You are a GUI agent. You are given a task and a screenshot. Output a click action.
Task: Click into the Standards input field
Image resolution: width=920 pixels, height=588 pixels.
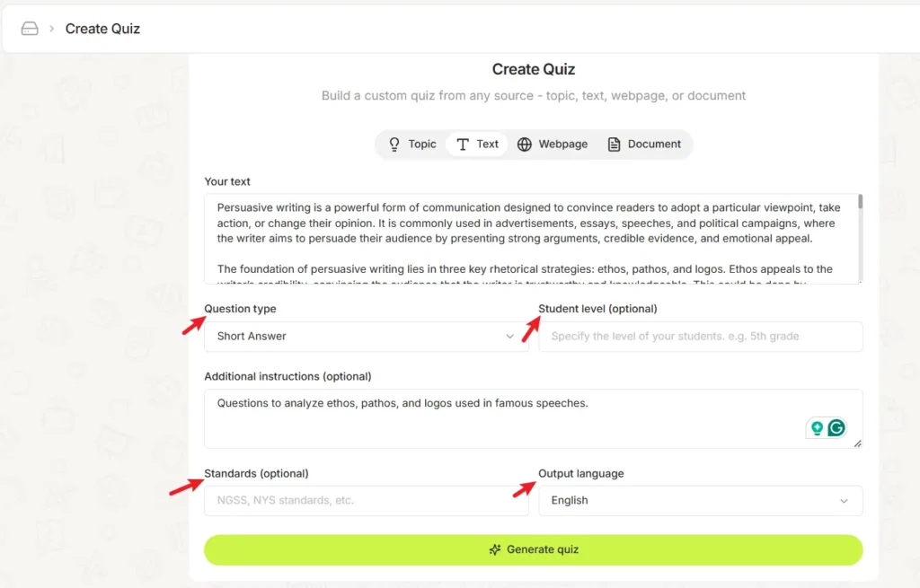(366, 501)
